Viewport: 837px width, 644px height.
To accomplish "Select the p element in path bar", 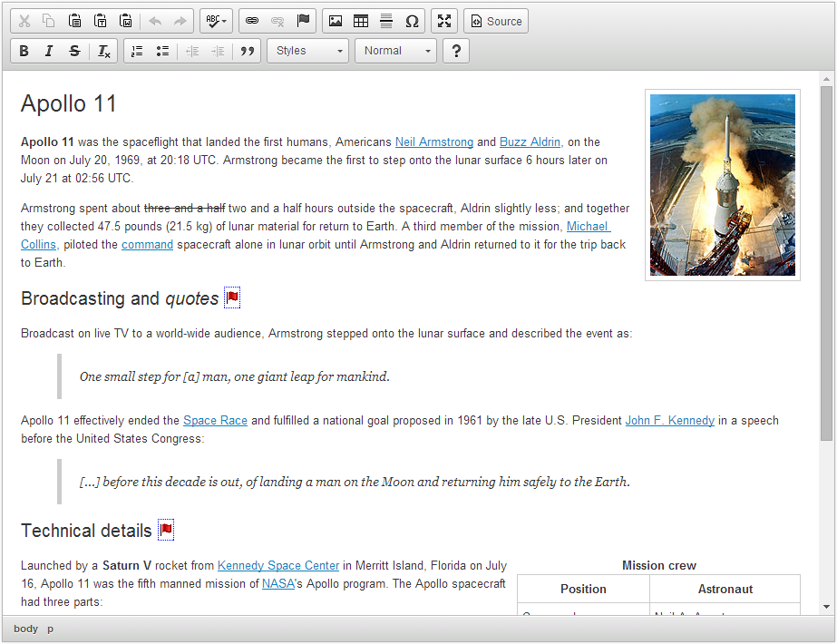I will point(50,629).
